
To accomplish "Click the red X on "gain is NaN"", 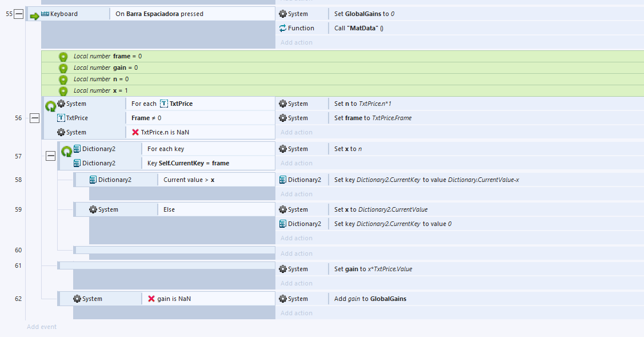I will pos(151,299).
